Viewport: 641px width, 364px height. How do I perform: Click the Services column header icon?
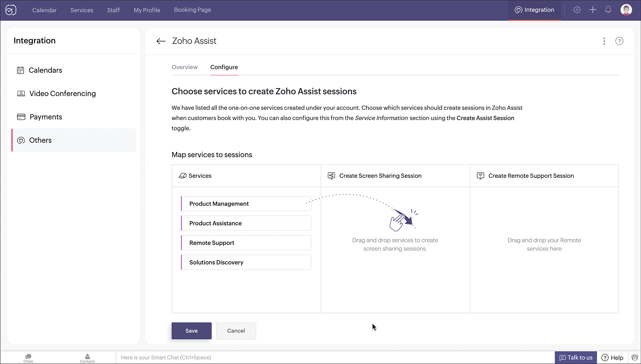(183, 176)
